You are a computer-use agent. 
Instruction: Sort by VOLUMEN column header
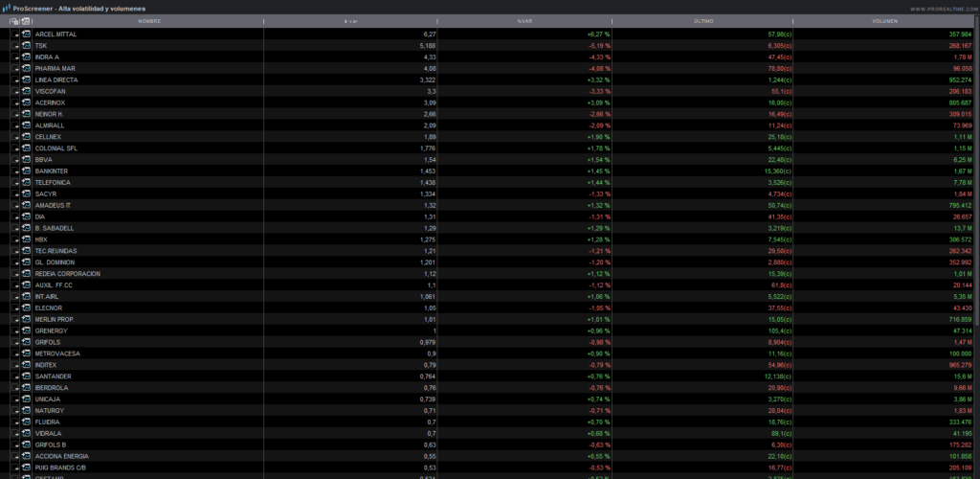click(x=884, y=21)
